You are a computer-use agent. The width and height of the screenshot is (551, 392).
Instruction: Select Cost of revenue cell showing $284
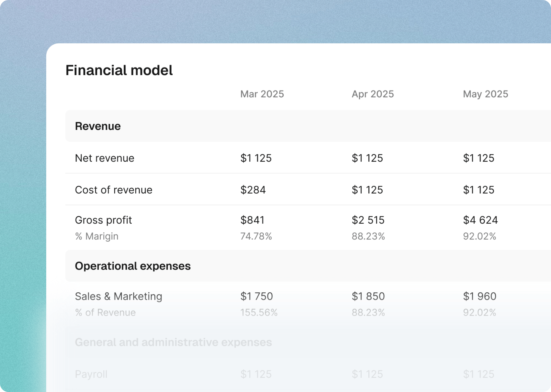click(253, 190)
